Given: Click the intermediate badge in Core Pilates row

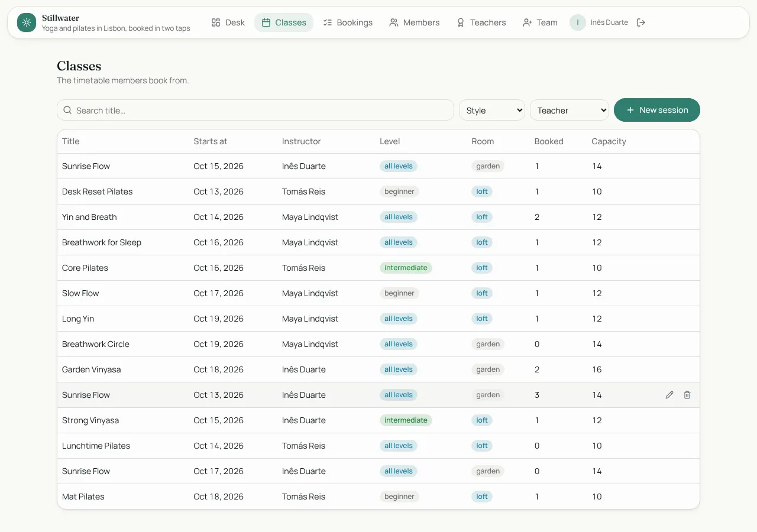Looking at the screenshot, I should pyautogui.click(x=406, y=268).
